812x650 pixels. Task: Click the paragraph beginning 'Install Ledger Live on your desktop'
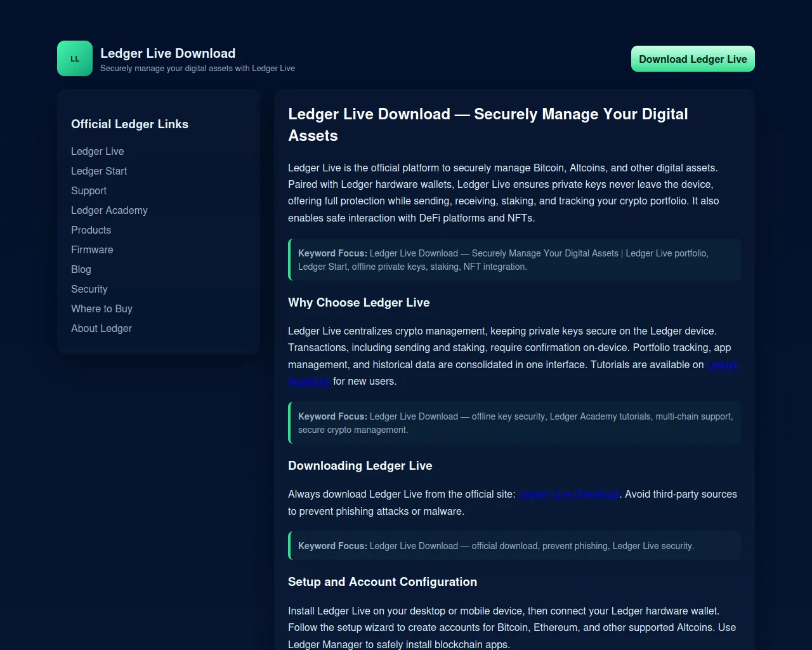(x=512, y=627)
